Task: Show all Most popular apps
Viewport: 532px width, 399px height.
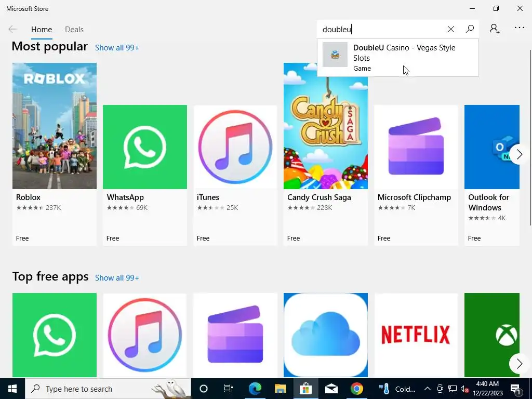Action: click(117, 48)
